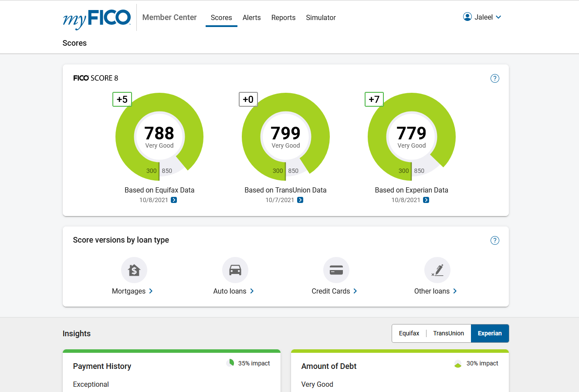Screen dimensions: 579x392
Task: Click the 35% impact label
Action: pos(254,363)
